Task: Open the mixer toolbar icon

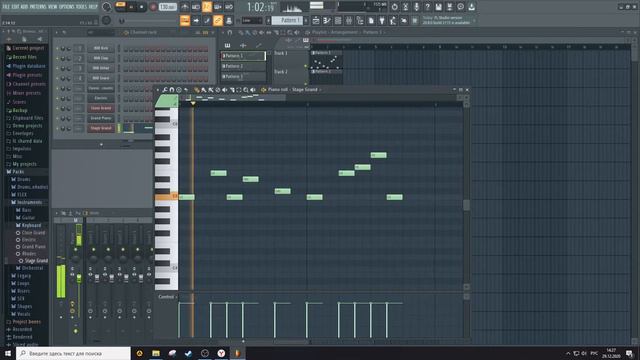Action: pyautogui.click(x=349, y=20)
